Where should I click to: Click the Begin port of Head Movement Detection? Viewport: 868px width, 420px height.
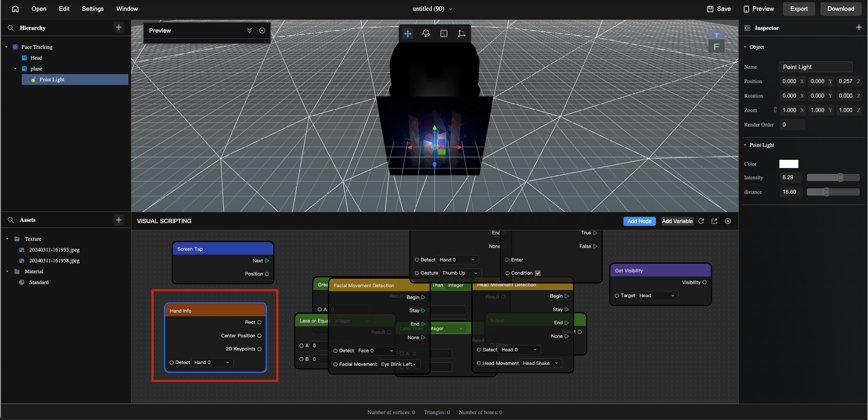click(x=566, y=296)
